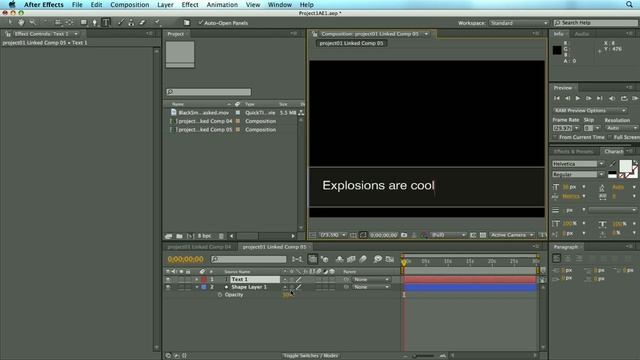Play the composition preview
This screenshot has height=360, width=640.
[578, 98]
